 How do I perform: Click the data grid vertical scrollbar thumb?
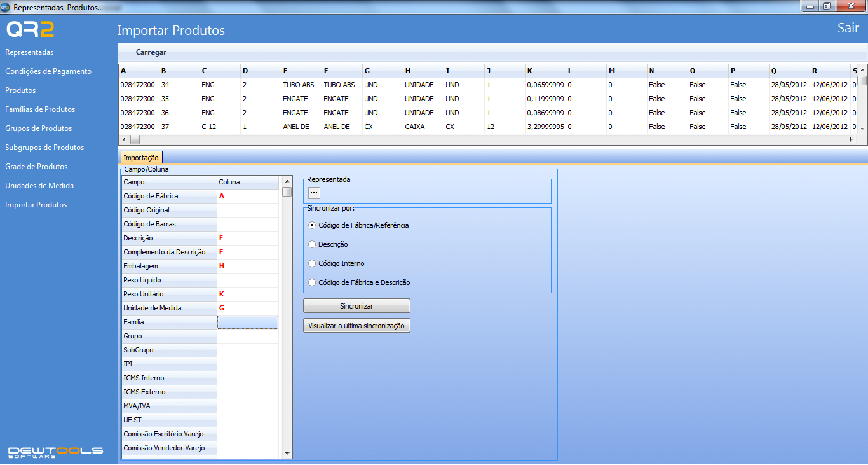pos(862,80)
